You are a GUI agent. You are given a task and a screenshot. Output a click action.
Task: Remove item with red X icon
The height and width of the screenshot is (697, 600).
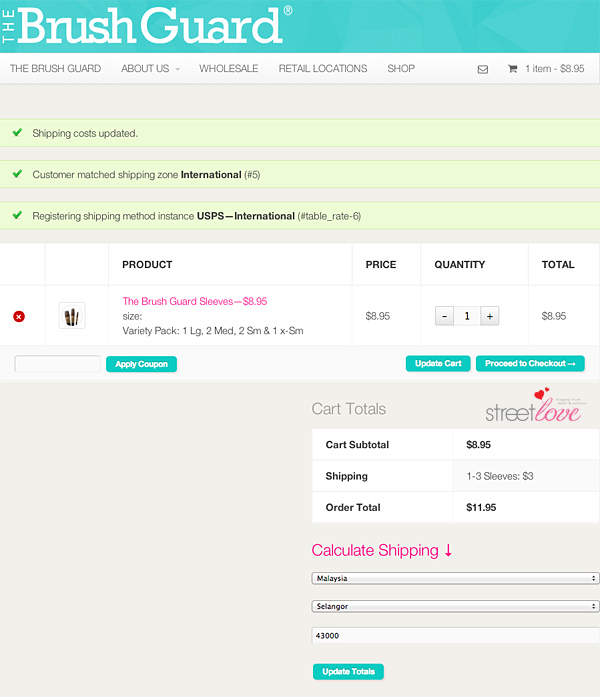point(19,316)
